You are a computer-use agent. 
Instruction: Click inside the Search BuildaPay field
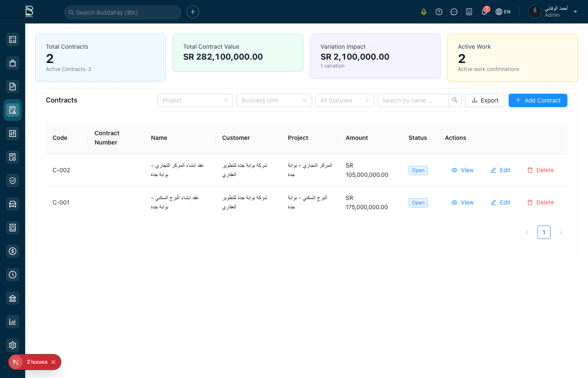click(x=122, y=12)
